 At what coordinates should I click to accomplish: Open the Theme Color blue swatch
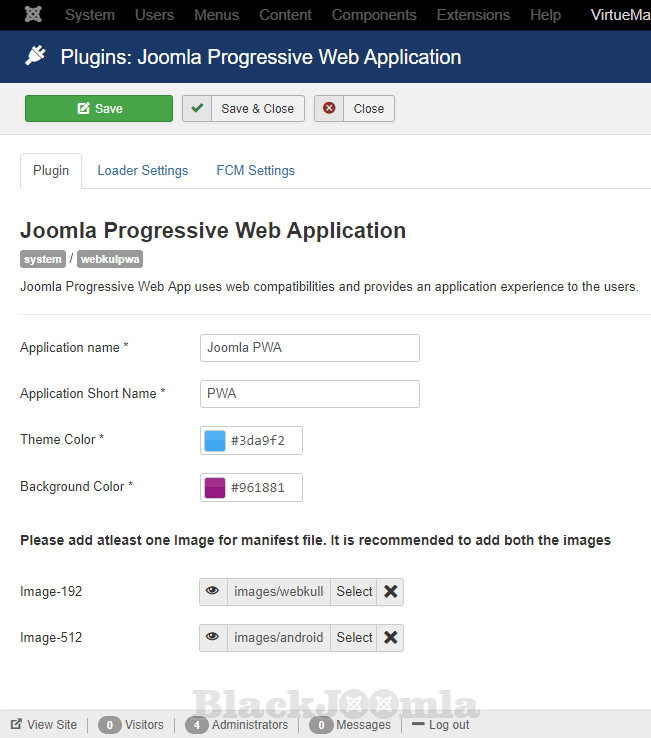click(x=215, y=441)
